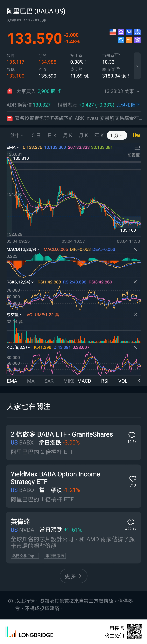Image resolution: width=147 pixels, height=644 pixels.
Task: Tap the US flag market icon
Action: point(113,32)
